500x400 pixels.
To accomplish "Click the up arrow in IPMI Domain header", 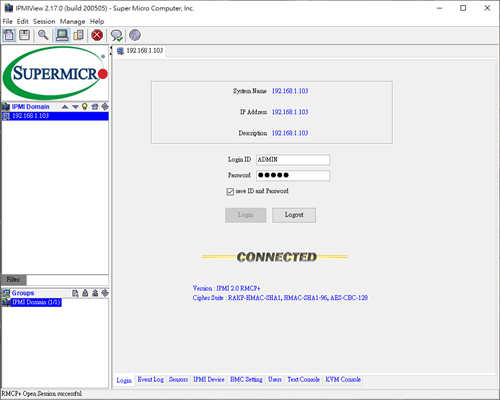I will [65, 107].
